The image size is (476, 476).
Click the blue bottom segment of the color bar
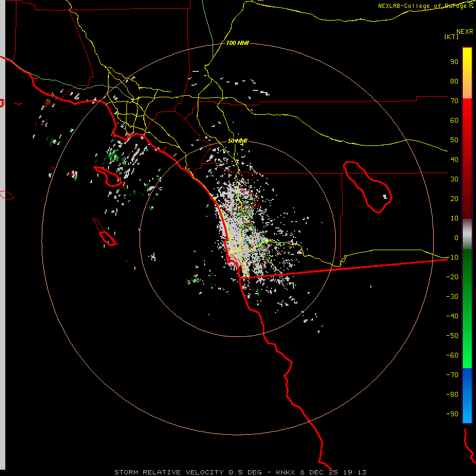point(467,395)
